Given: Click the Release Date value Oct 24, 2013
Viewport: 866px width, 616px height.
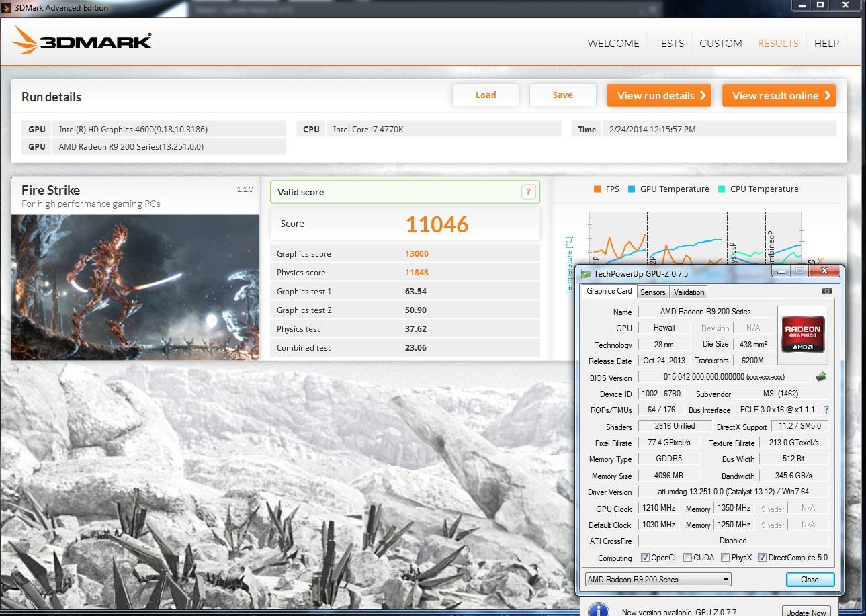Looking at the screenshot, I should coord(664,361).
